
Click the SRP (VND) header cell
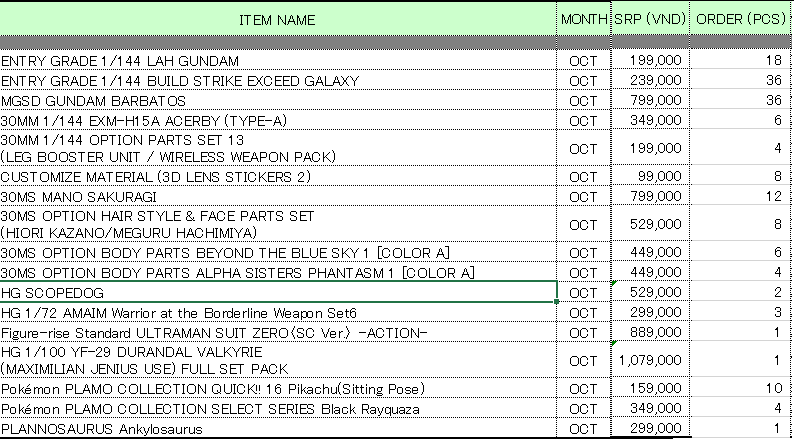[x=647, y=20]
